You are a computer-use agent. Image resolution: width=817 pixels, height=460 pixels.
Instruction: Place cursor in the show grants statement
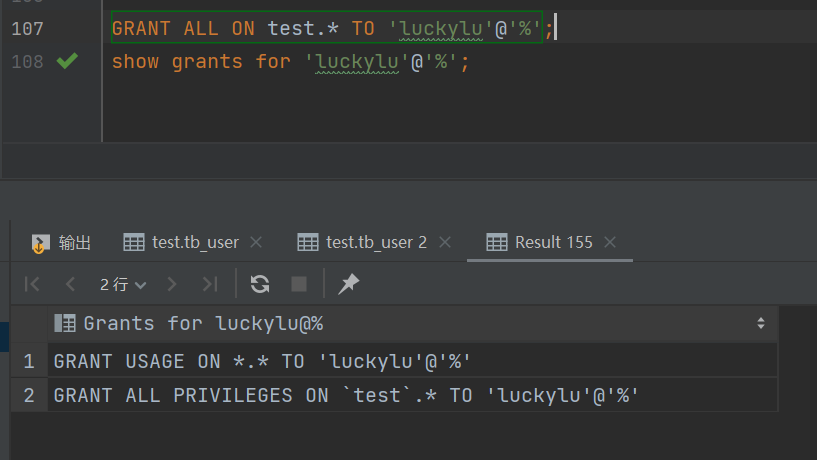290,62
